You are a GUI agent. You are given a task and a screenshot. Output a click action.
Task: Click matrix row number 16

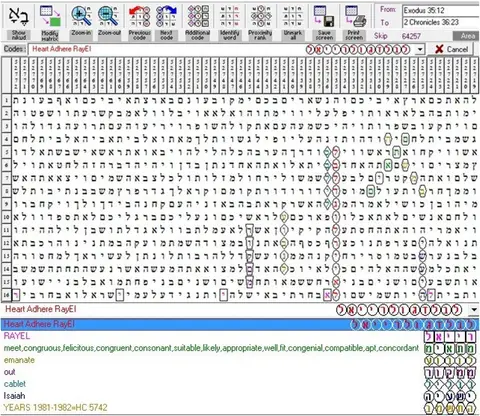point(6,295)
